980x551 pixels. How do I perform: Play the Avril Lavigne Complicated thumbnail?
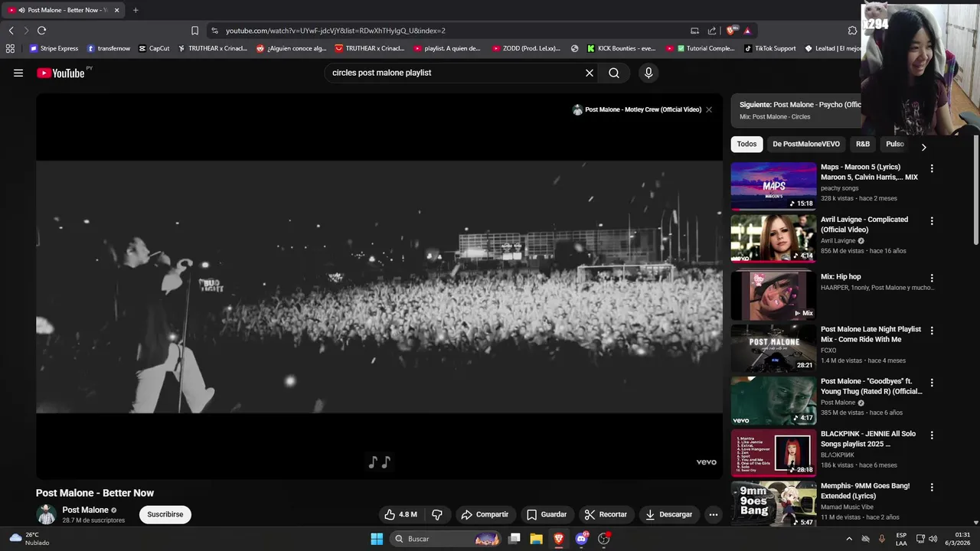(x=773, y=239)
